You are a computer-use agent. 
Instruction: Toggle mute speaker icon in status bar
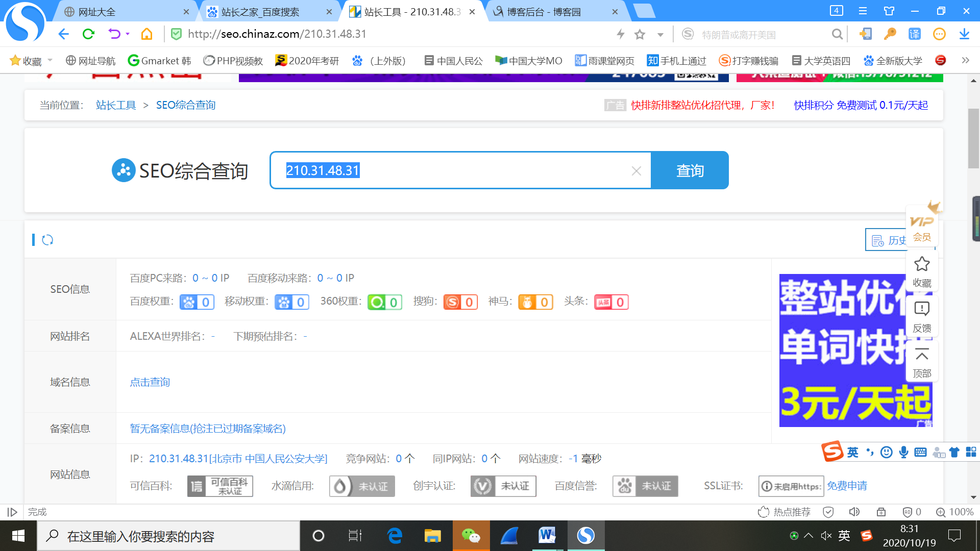854,512
